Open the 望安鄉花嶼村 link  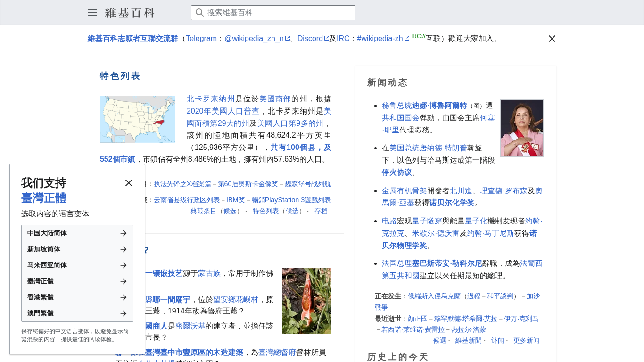(236, 300)
